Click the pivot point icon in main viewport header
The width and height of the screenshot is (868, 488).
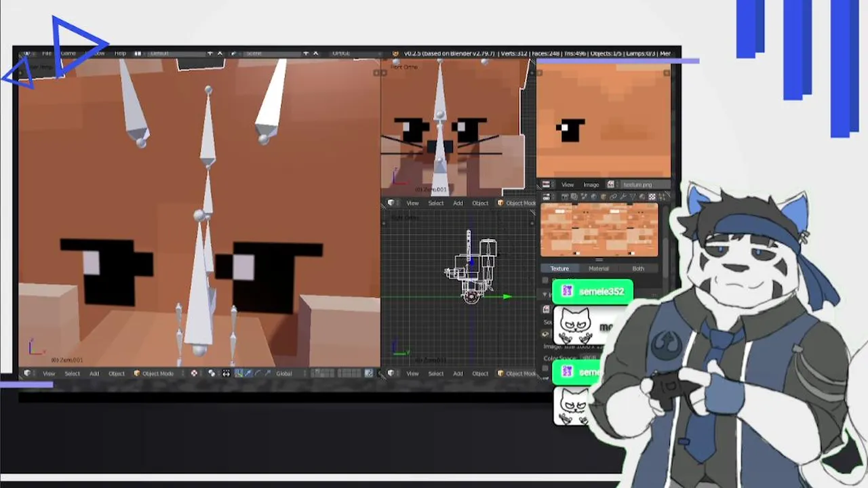(212, 373)
